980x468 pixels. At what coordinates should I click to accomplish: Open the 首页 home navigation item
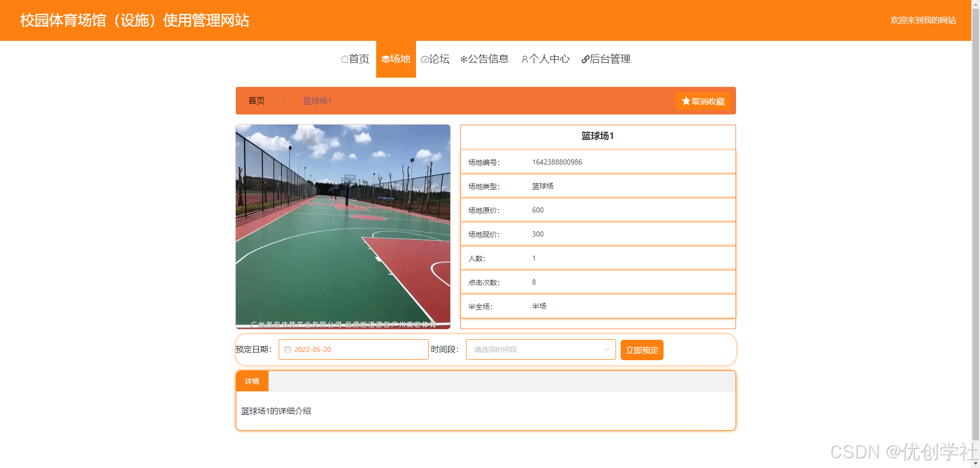(355, 59)
